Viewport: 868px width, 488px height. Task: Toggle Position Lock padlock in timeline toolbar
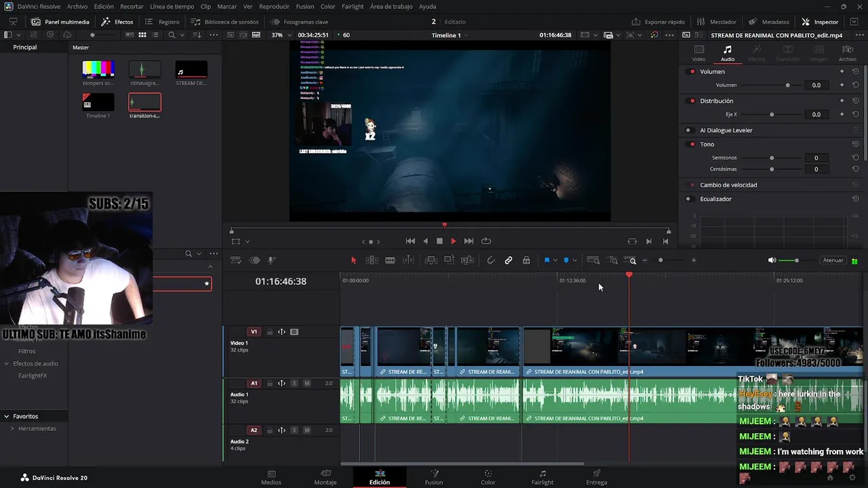tap(526, 260)
